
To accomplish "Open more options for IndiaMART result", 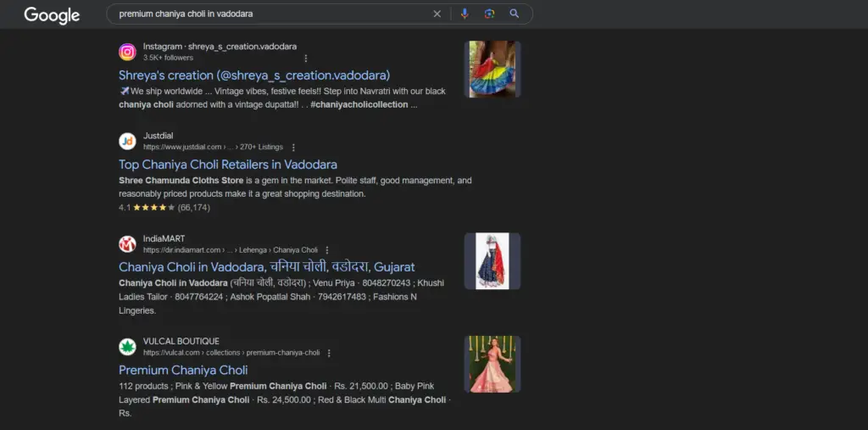I will [x=327, y=250].
